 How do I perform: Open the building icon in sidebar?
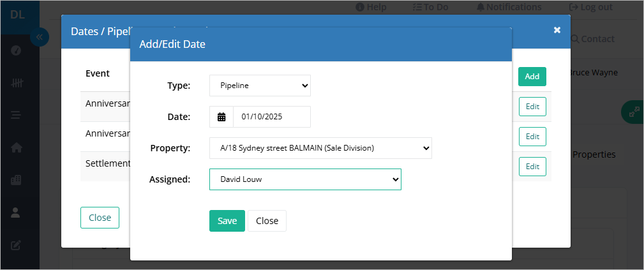tap(16, 180)
